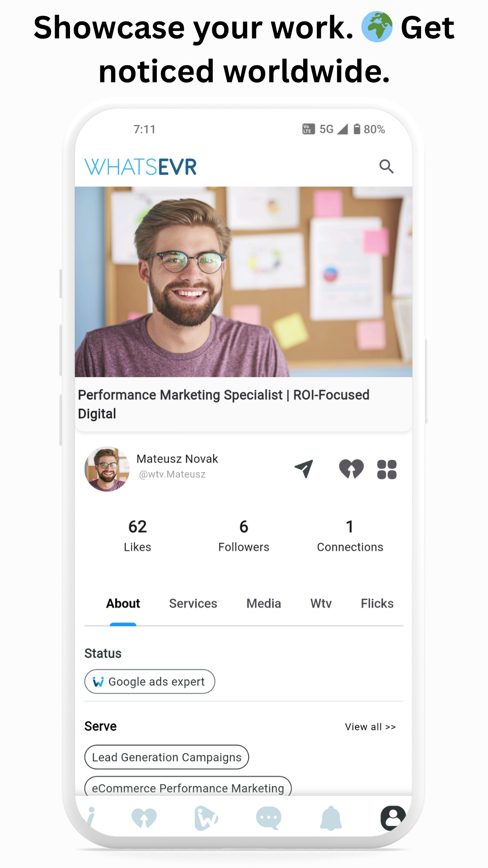Open chat bubble messages icon
Image resolution: width=488 pixels, height=868 pixels.
(268, 818)
